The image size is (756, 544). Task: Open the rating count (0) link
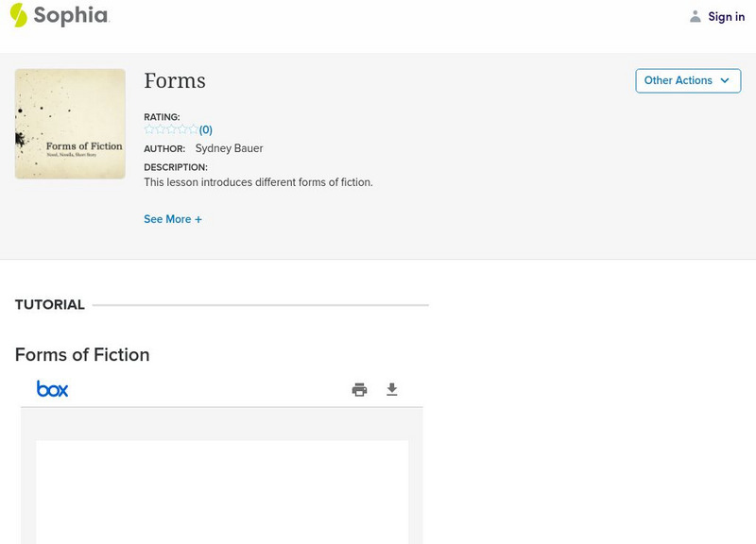tap(206, 130)
